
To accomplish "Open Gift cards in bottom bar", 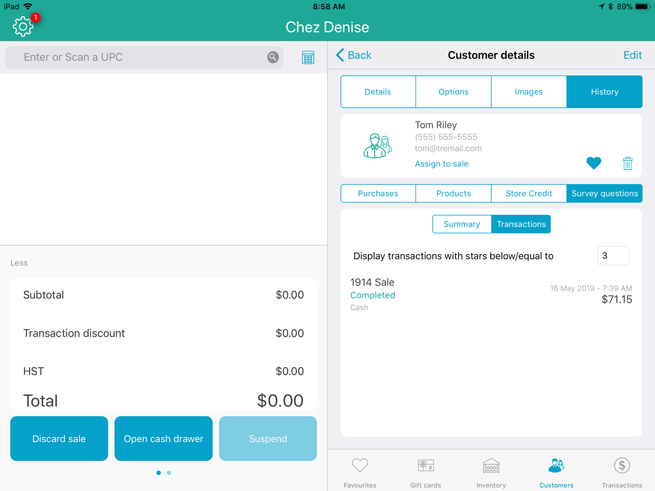I will (425, 472).
